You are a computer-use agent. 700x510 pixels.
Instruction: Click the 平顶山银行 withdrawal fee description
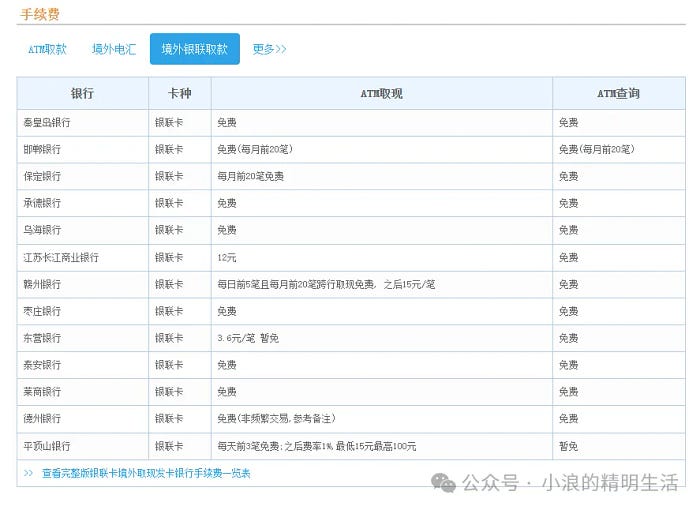pos(317,446)
